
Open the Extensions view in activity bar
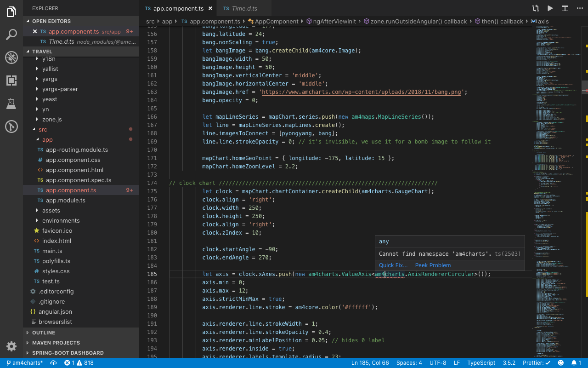point(11,80)
